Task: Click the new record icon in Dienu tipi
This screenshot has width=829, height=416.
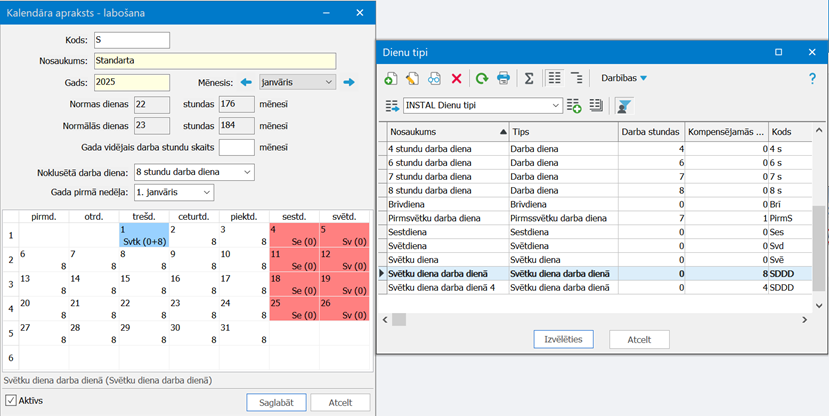Action: point(391,78)
